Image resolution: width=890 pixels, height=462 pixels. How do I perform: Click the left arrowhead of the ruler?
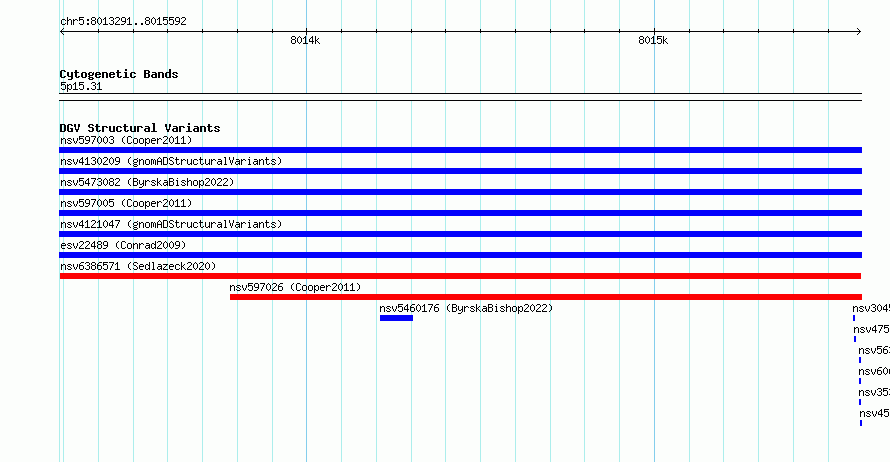(x=62, y=32)
